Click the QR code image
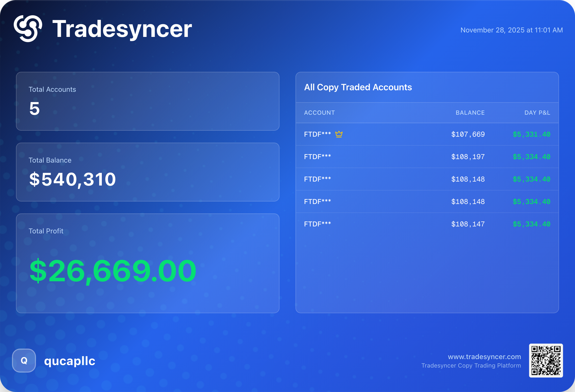 pos(546,360)
